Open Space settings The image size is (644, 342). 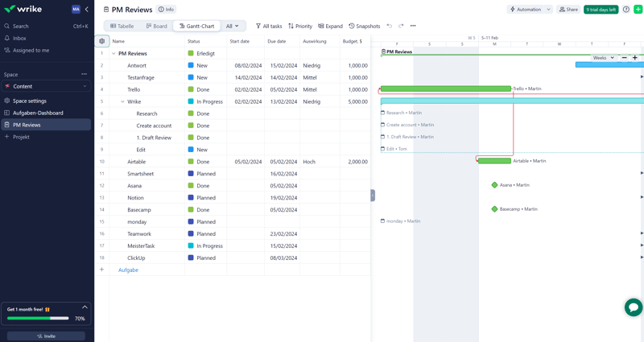click(x=30, y=101)
